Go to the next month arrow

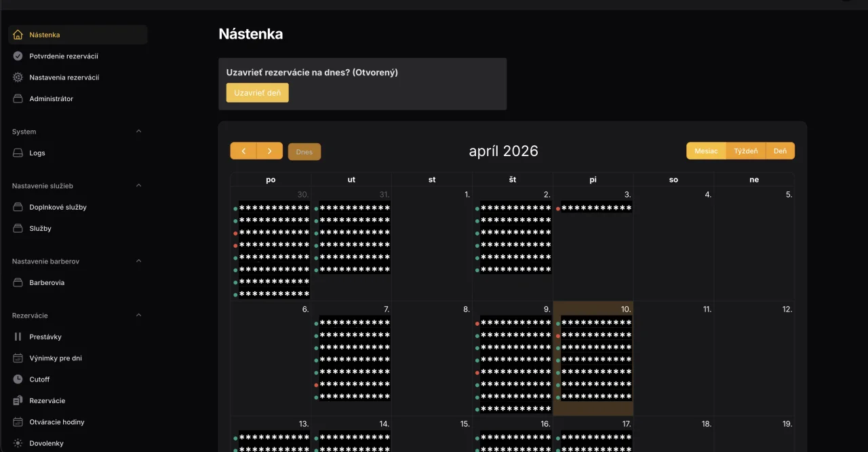point(270,151)
